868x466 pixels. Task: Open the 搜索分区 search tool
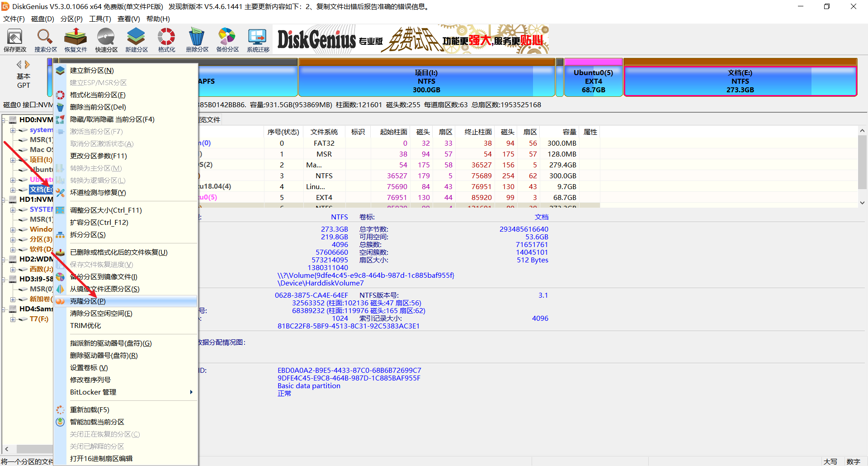point(46,40)
